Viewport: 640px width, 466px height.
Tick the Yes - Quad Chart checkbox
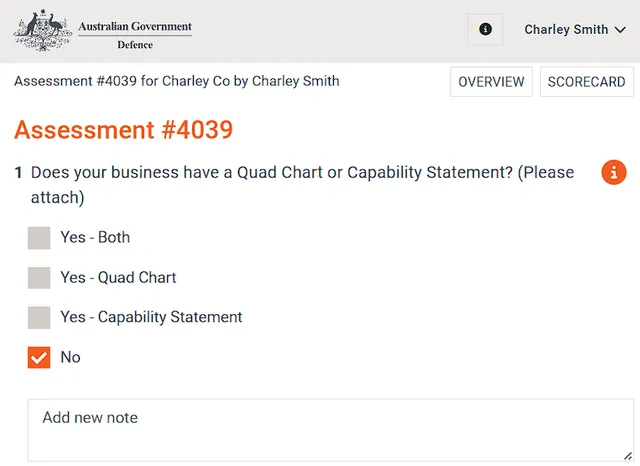[x=39, y=278]
